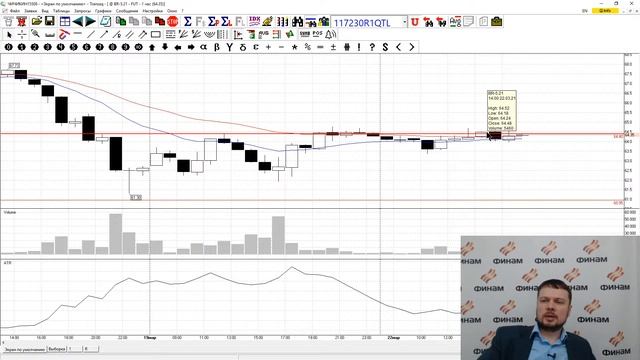This screenshot has height=360, width=640.
Task: Open the blue table grid icon
Action: click(x=65, y=21)
